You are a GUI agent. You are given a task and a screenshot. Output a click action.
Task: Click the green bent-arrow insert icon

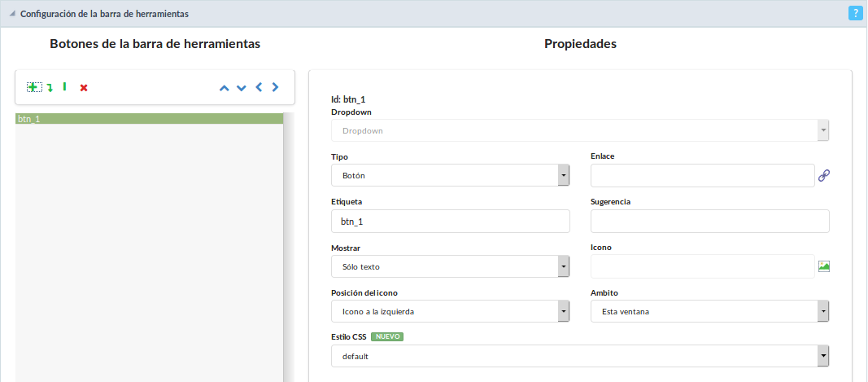(x=50, y=88)
